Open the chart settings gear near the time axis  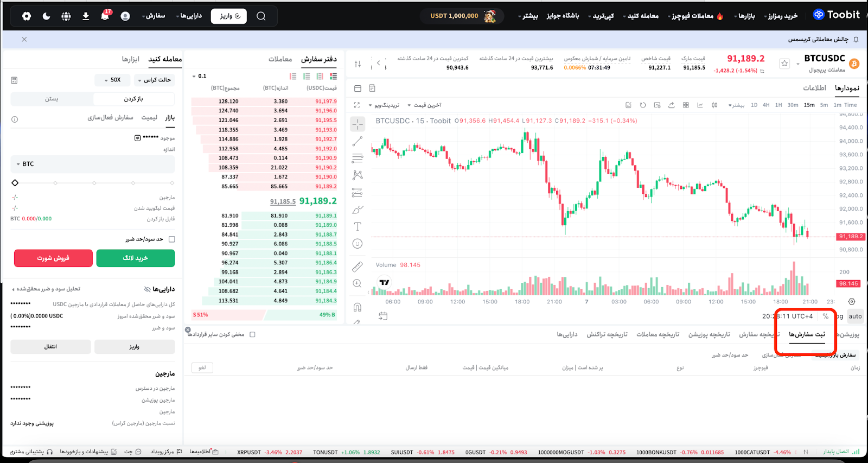852,302
